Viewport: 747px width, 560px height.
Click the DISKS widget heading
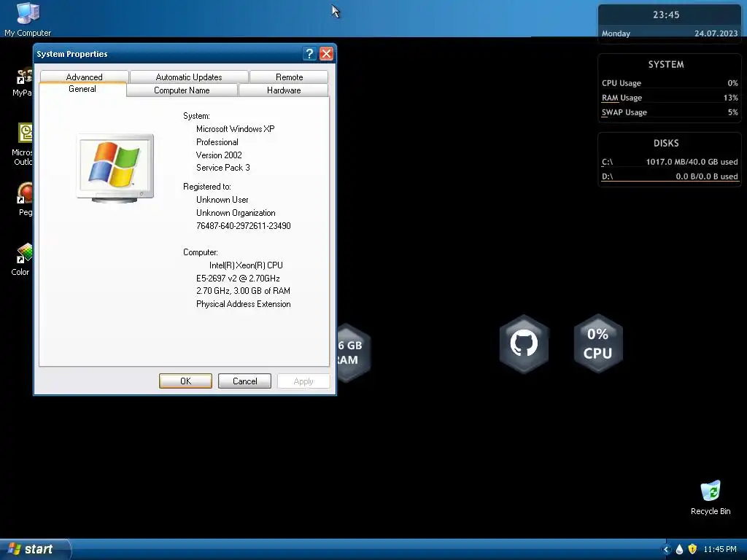[x=666, y=144]
